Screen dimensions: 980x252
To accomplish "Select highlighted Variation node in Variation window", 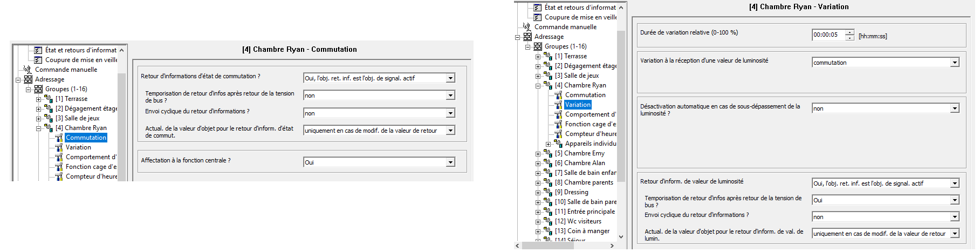I will [578, 105].
